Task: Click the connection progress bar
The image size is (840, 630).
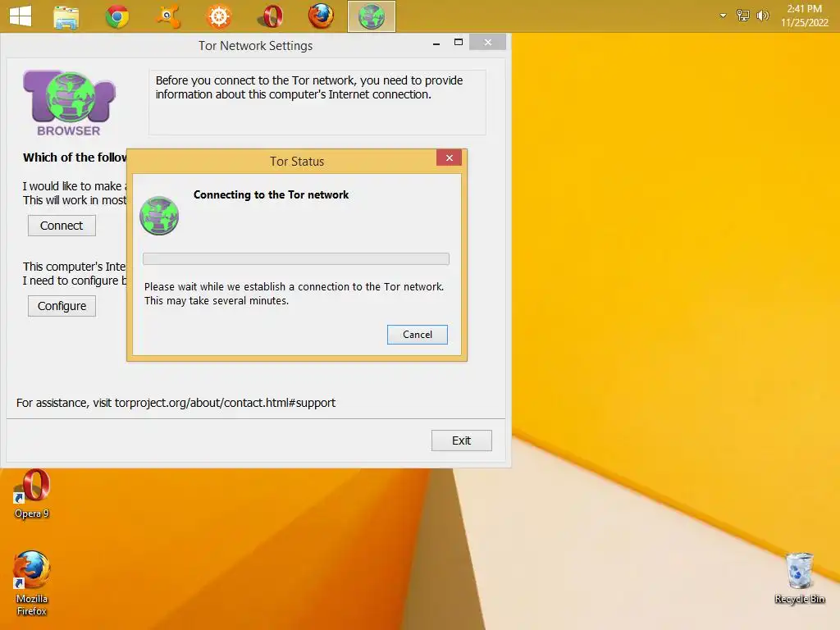Action: click(295, 258)
